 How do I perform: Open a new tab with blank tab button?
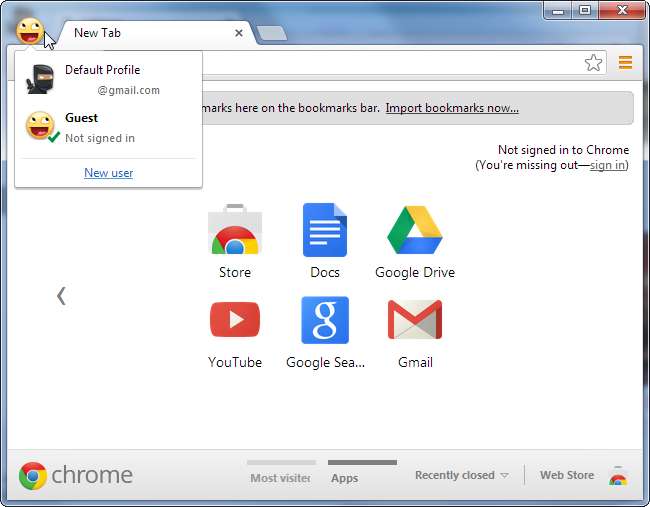pyautogui.click(x=271, y=33)
